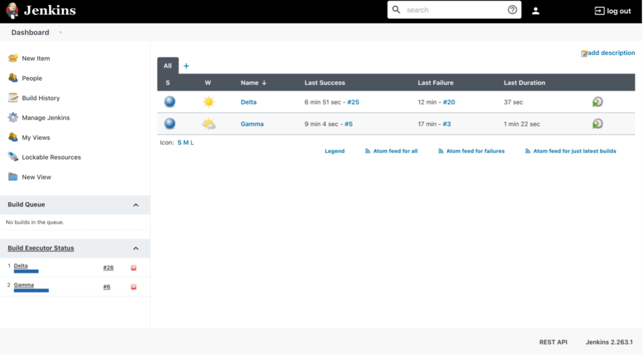Image resolution: width=644 pixels, height=356 pixels.
Task: Click the New Item icon
Action: pyautogui.click(x=13, y=58)
